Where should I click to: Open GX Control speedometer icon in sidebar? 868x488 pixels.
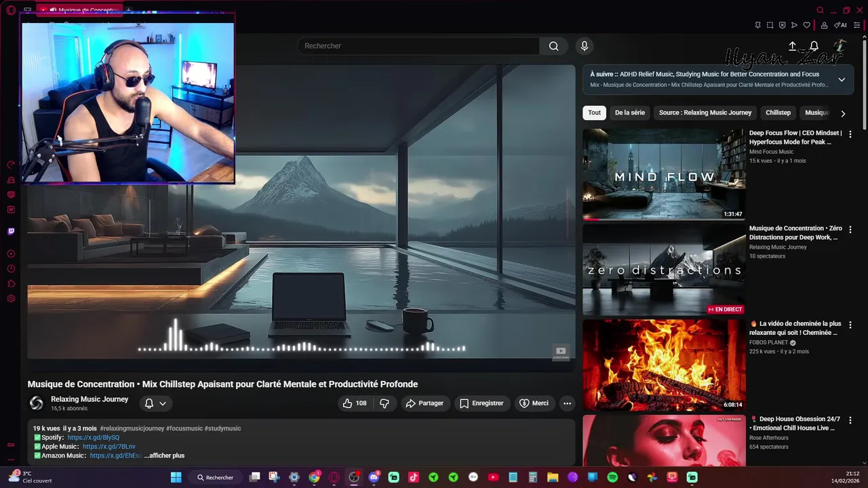(11, 165)
